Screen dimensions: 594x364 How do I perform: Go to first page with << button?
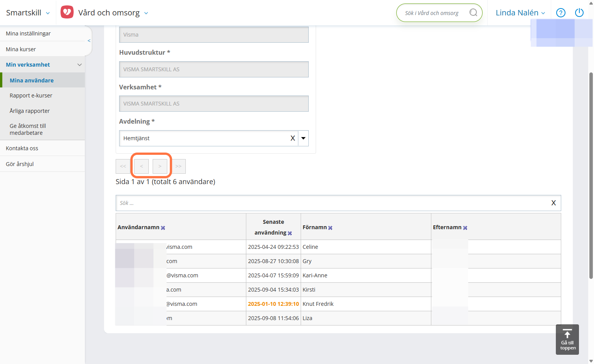123,166
